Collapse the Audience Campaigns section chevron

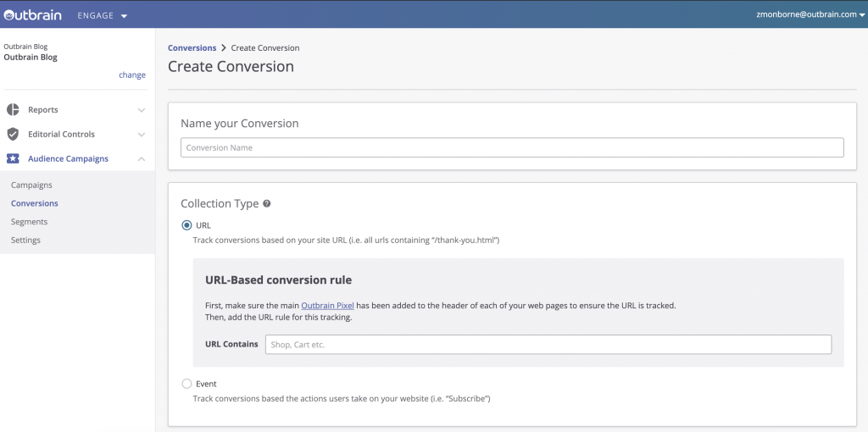click(142, 158)
